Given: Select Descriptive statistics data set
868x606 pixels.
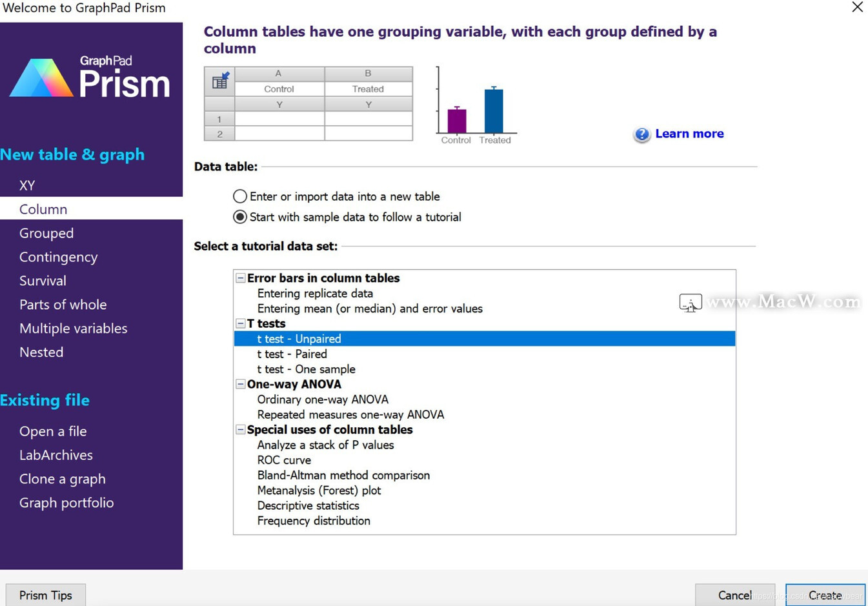Looking at the screenshot, I should click(x=308, y=506).
